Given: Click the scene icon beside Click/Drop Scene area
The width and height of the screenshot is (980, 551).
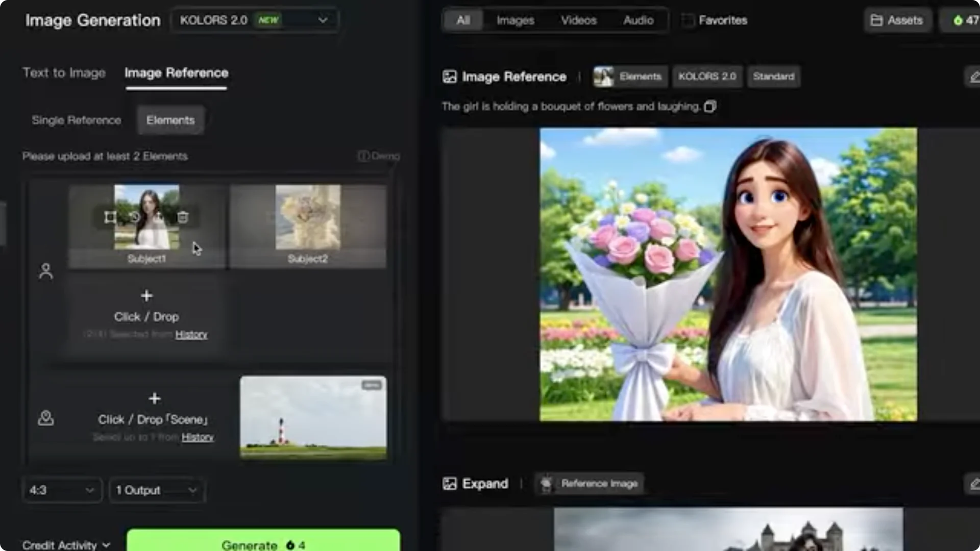Looking at the screenshot, I should pyautogui.click(x=46, y=418).
